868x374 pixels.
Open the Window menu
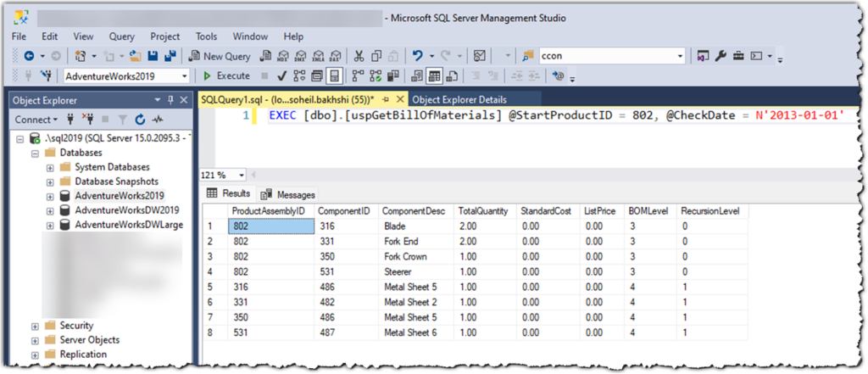click(250, 36)
